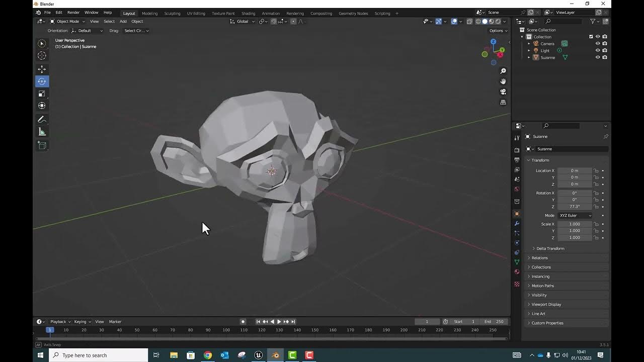Toggle lock for Location X
This screenshot has height=362, width=644.
click(596, 170)
